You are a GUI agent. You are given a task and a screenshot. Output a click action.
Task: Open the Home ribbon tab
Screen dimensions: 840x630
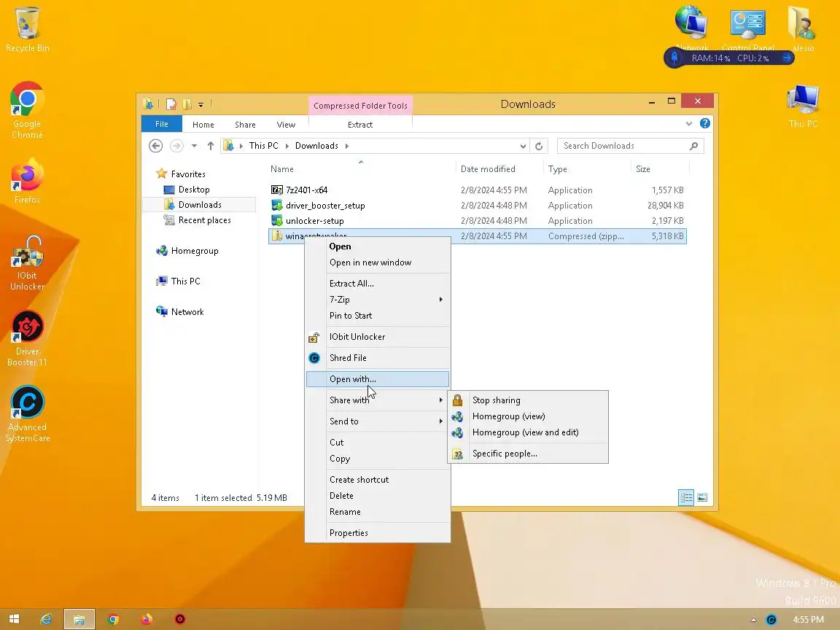(x=203, y=124)
